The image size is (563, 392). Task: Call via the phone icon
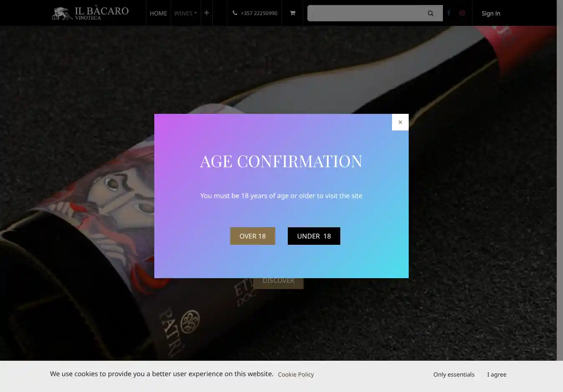(x=235, y=13)
